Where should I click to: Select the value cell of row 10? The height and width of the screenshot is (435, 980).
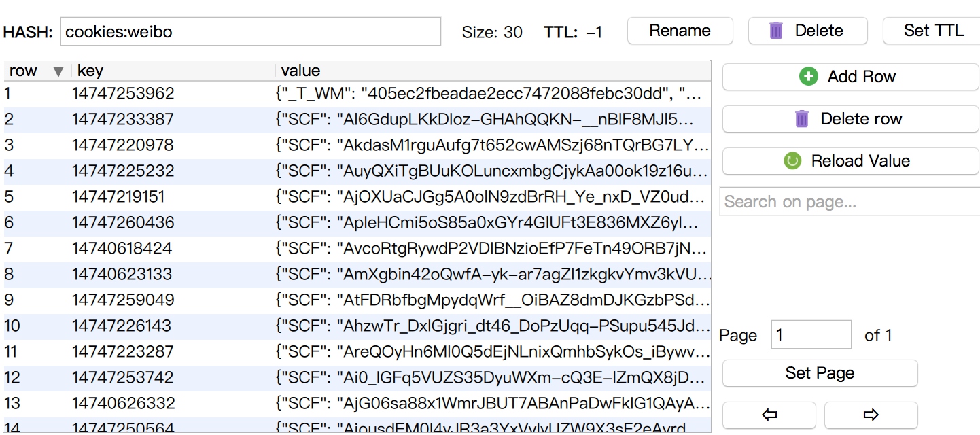(493, 326)
